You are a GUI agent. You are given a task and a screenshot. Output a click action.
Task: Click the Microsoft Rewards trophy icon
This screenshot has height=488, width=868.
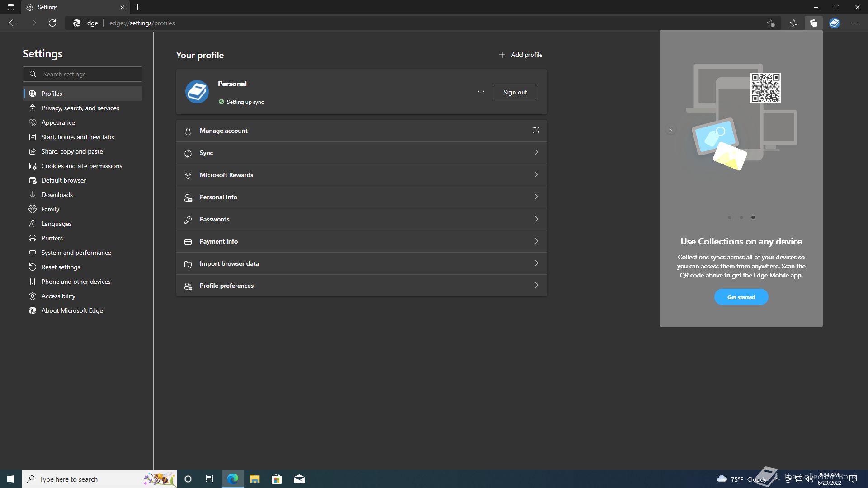click(188, 176)
